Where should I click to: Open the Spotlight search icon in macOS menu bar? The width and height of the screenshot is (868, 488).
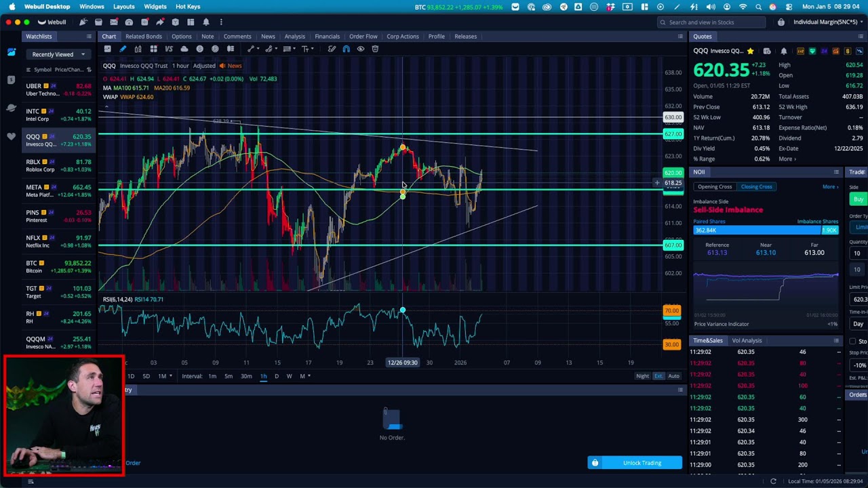(x=758, y=7)
